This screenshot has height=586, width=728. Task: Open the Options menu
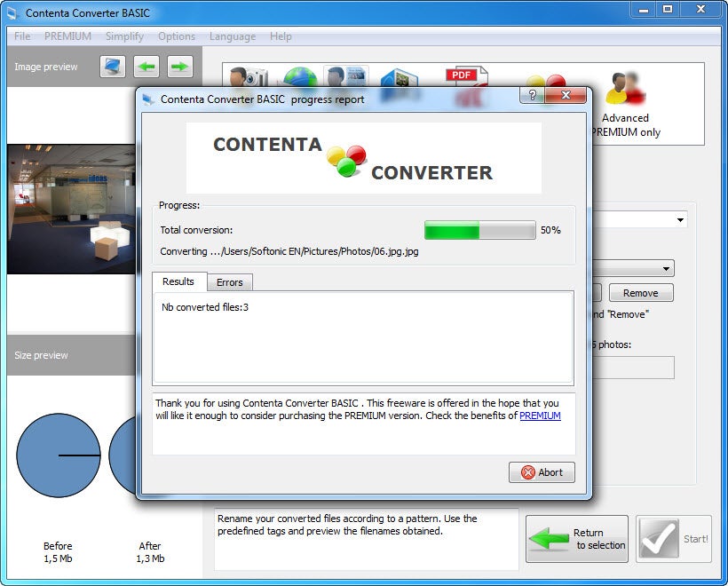coord(177,36)
